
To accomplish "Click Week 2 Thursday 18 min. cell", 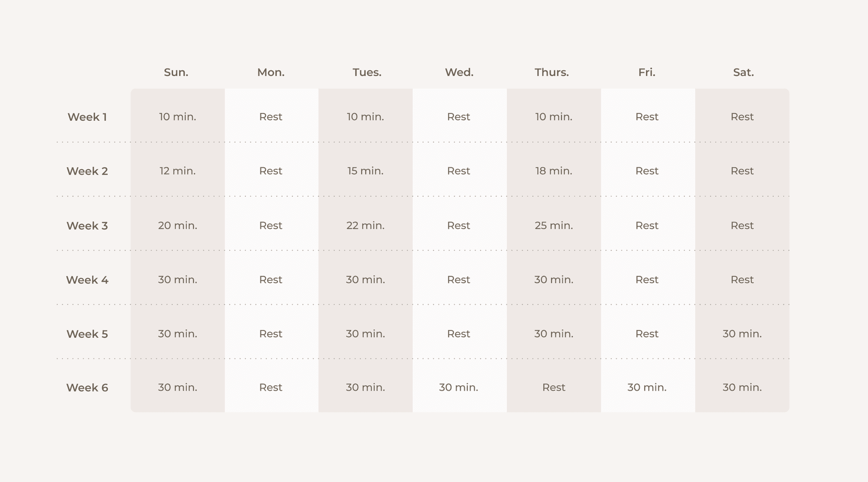I will tap(554, 171).
